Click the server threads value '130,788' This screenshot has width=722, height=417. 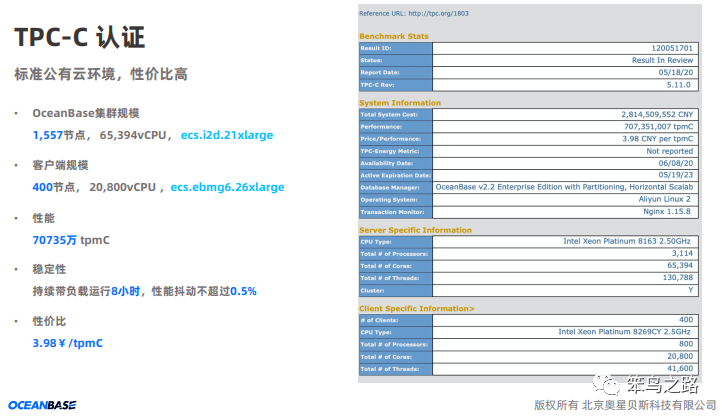(678, 278)
